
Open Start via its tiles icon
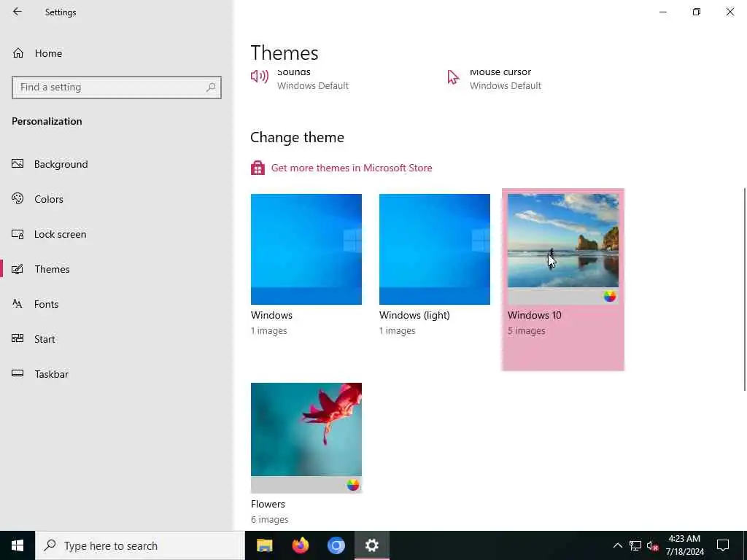coord(18,338)
